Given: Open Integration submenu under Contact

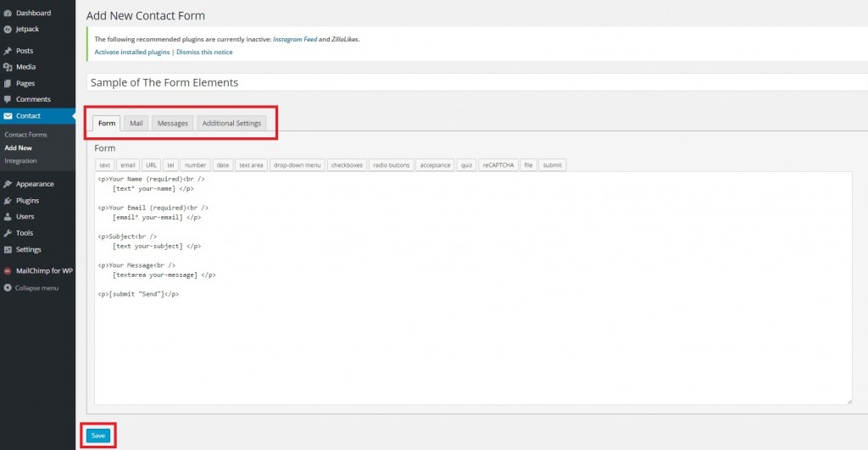Looking at the screenshot, I should click(20, 160).
